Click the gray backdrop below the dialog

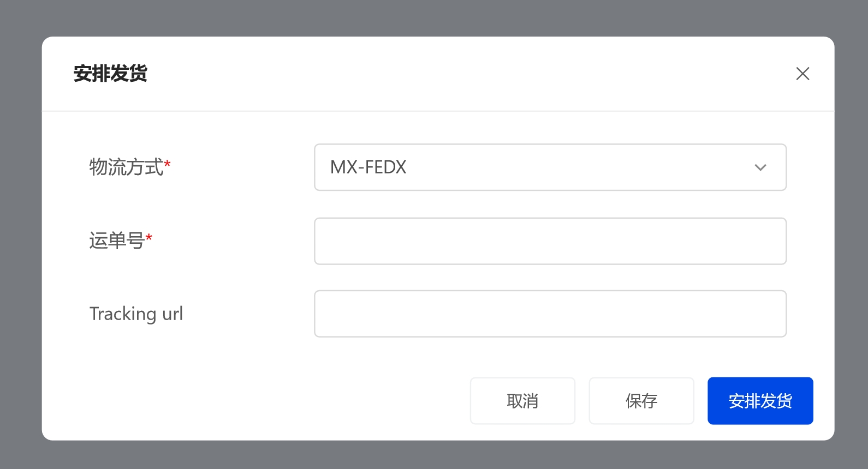pos(434,455)
